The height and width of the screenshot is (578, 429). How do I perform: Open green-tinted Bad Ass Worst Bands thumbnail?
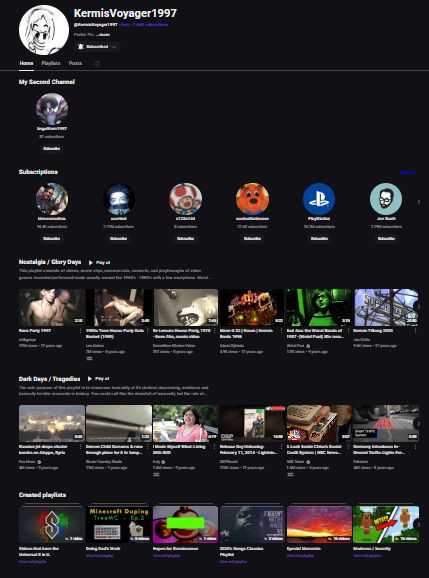pos(319,307)
